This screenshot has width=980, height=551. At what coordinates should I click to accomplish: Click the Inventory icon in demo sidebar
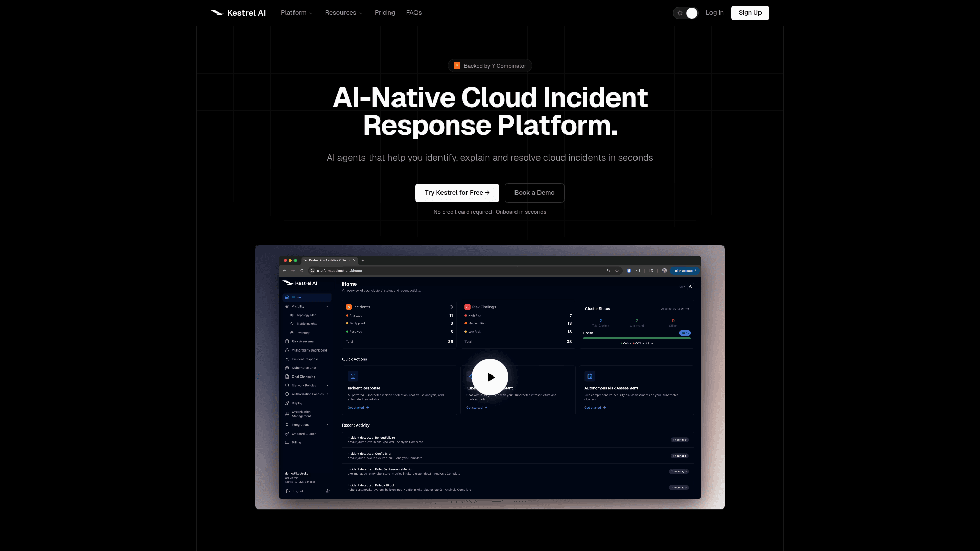pyautogui.click(x=292, y=333)
